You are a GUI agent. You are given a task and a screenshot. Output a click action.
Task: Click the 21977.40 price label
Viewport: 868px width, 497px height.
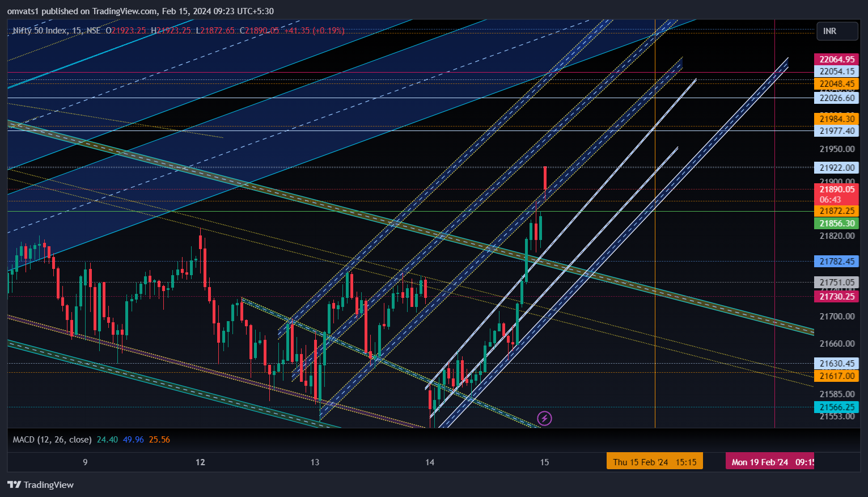click(836, 131)
